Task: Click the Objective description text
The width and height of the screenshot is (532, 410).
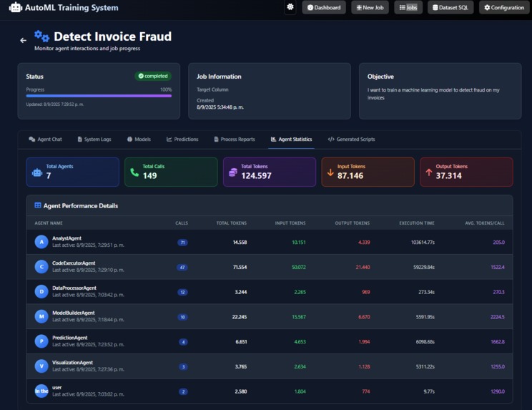Action: click(x=433, y=94)
